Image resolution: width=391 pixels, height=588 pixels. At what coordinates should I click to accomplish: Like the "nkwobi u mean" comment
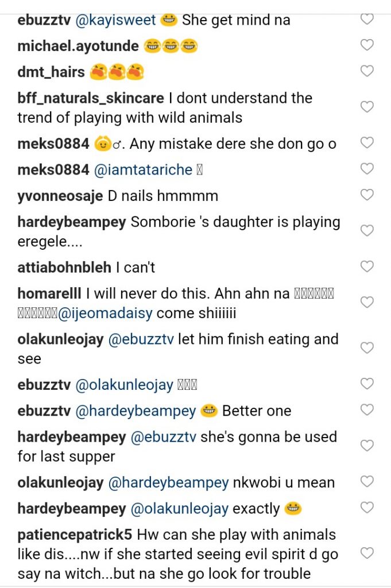[x=366, y=482]
